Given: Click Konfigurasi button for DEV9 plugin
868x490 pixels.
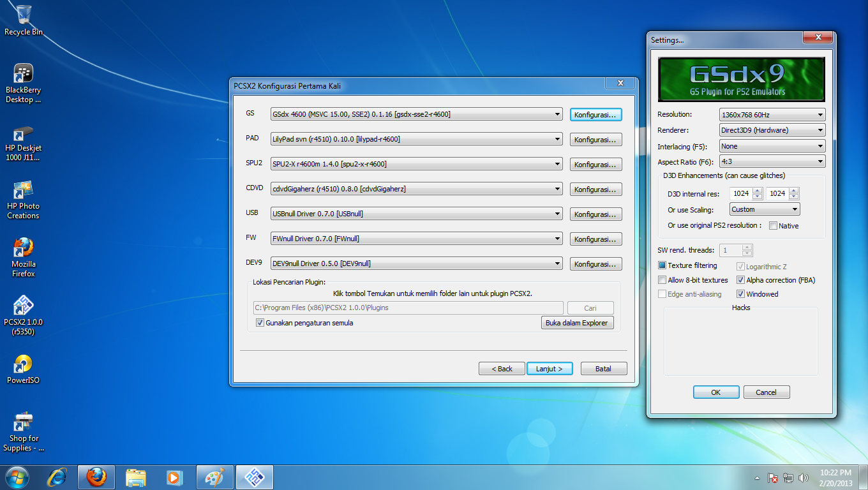Looking at the screenshot, I should pos(595,264).
